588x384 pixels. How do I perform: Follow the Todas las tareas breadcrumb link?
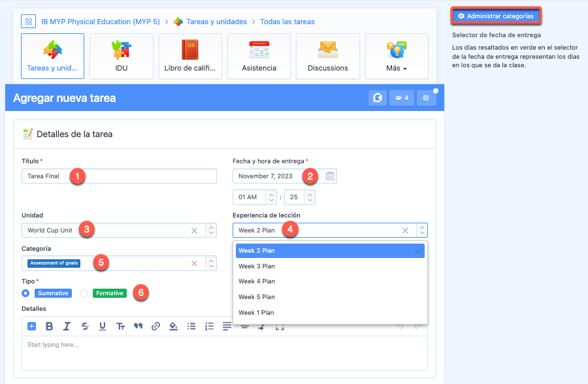pyautogui.click(x=287, y=22)
